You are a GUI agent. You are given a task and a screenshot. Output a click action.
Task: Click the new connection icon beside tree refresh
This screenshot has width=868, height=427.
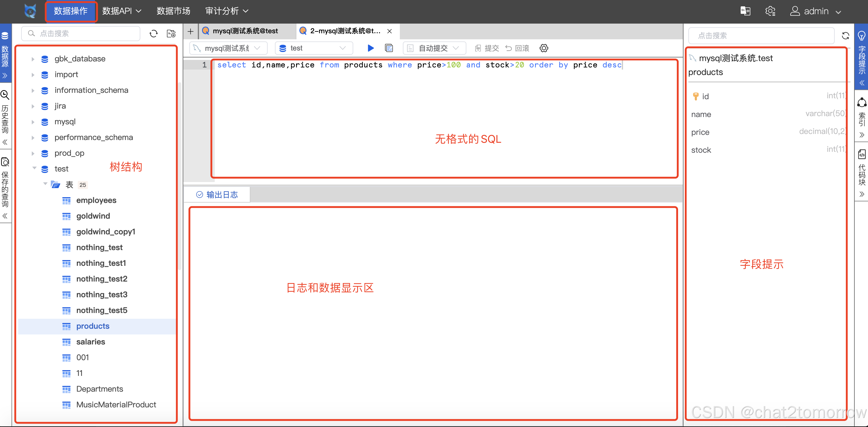pos(171,33)
